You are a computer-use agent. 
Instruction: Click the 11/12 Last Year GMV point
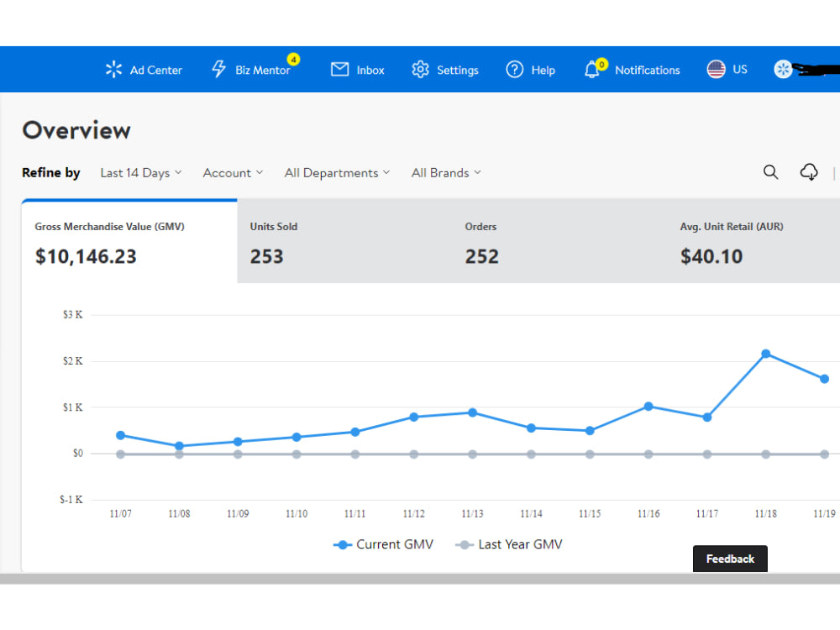(413, 454)
